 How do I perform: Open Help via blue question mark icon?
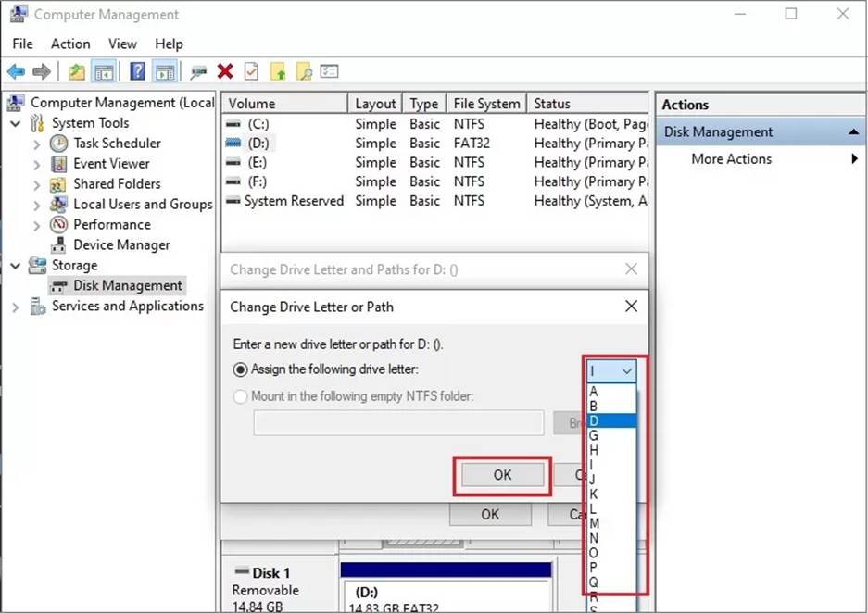(x=137, y=72)
